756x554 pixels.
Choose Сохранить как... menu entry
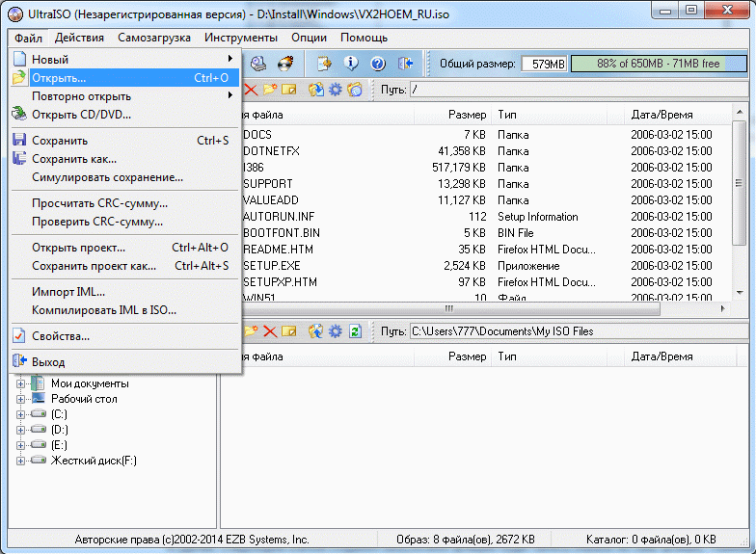[124, 158]
